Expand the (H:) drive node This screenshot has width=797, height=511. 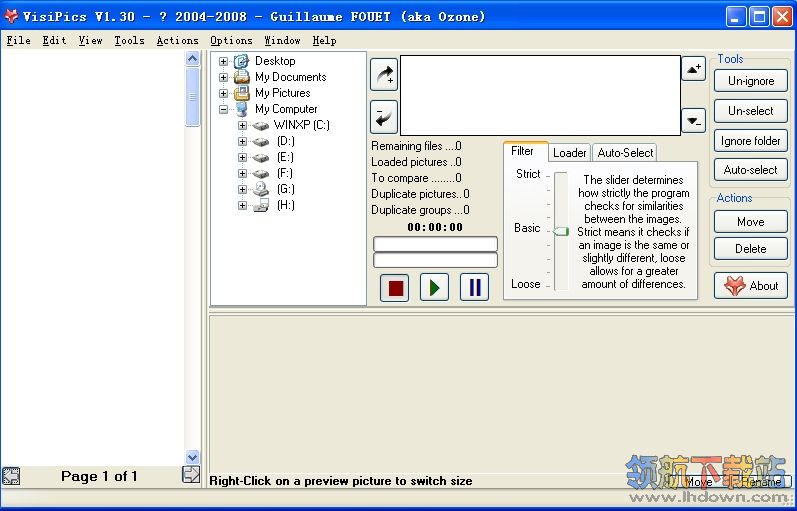[x=242, y=205]
